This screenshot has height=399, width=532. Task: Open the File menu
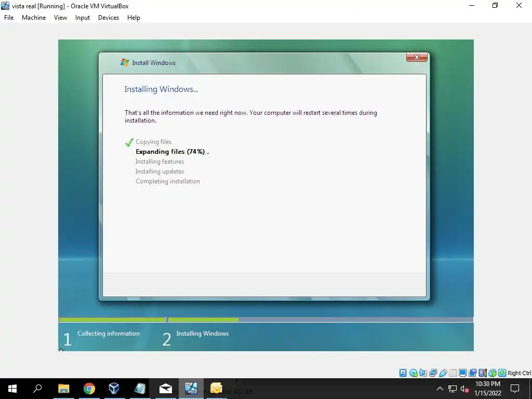(9, 18)
